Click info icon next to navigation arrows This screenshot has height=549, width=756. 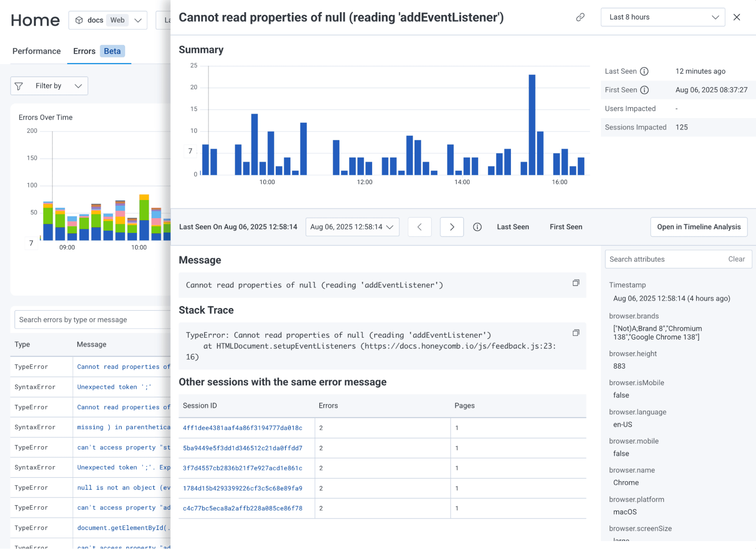[477, 227]
